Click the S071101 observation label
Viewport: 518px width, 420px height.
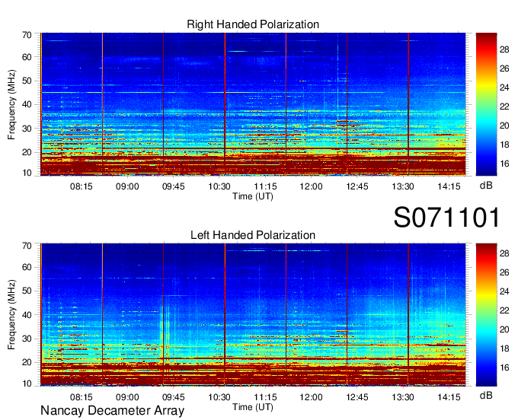pos(446,218)
